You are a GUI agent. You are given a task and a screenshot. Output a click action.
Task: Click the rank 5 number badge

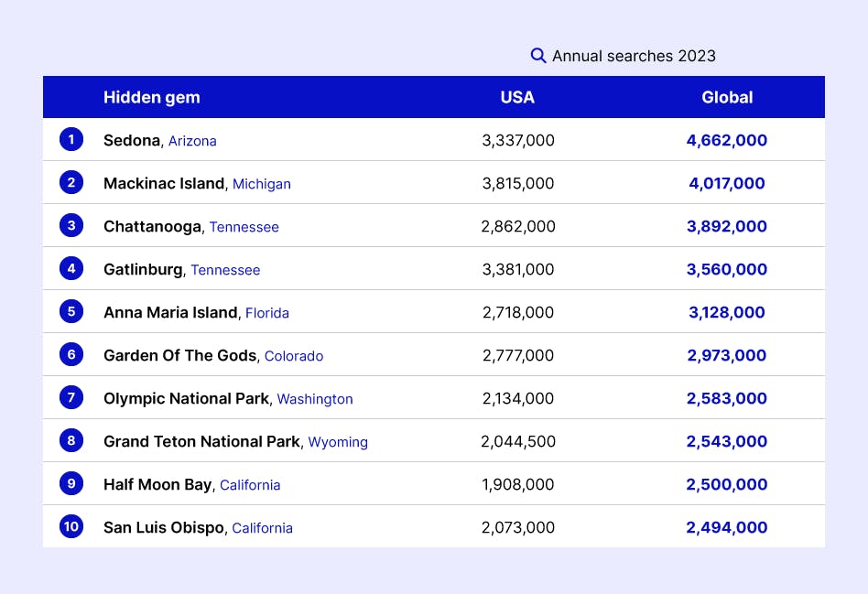71,312
